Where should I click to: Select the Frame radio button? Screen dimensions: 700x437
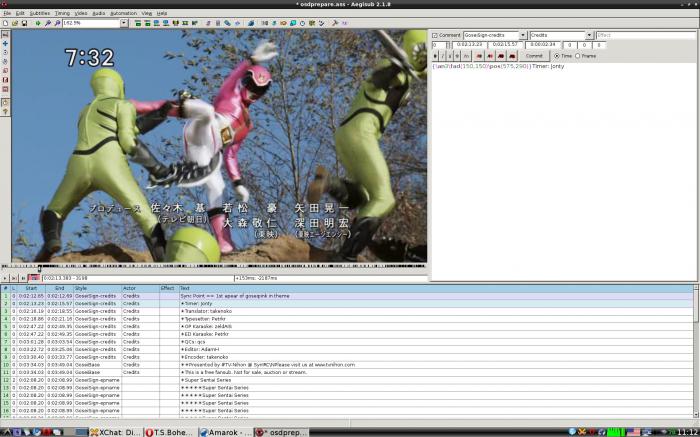coord(578,56)
